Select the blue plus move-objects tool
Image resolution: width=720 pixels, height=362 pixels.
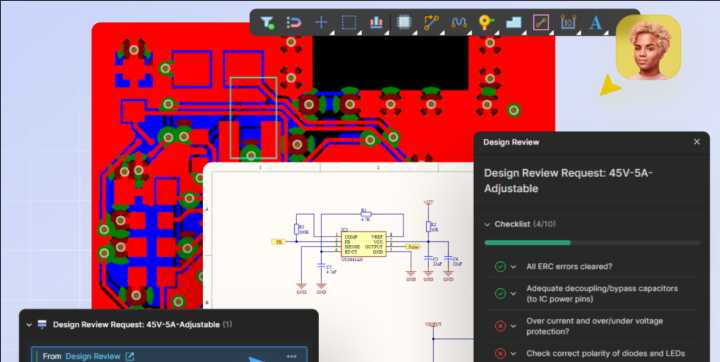coord(321,23)
